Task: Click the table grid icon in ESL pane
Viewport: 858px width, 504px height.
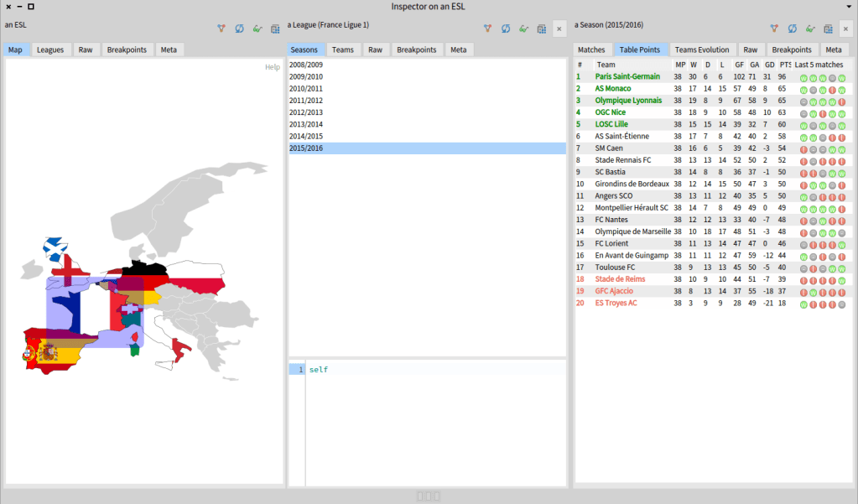Action: [275, 29]
